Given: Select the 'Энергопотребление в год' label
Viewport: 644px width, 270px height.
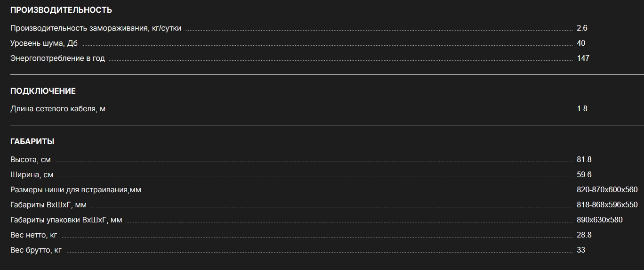Looking at the screenshot, I should click(x=57, y=58).
